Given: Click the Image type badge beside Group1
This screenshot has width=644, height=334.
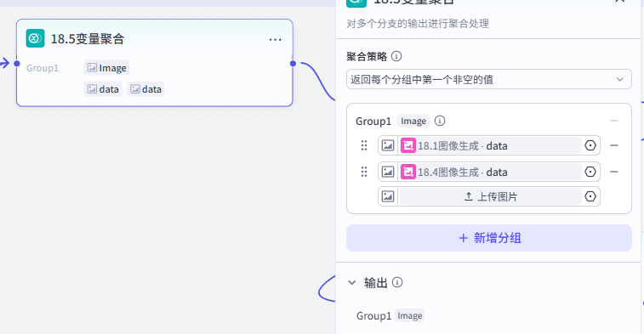Looking at the screenshot, I should pyautogui.click(x=413, y=121).
